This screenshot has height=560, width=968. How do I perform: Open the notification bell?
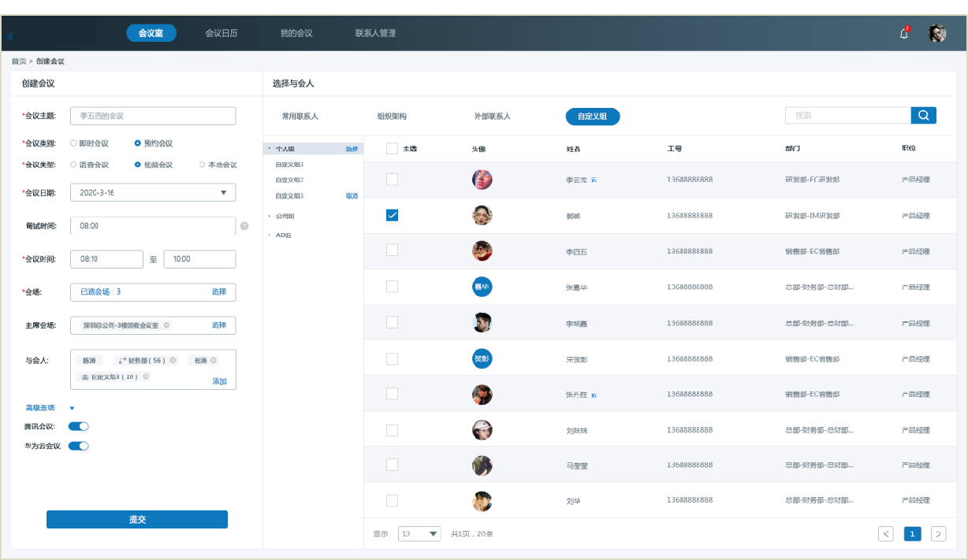(x=904, y=34)
